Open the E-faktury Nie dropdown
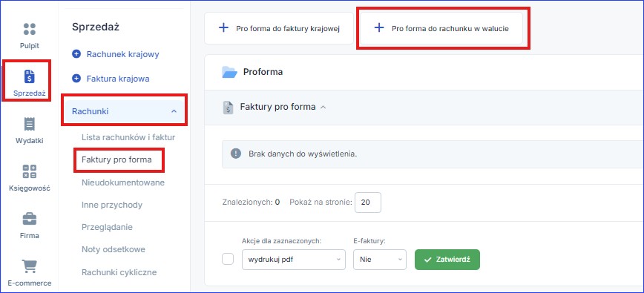Screen dimensions: 644x293 pyautogui.click(x=380, y=260)
